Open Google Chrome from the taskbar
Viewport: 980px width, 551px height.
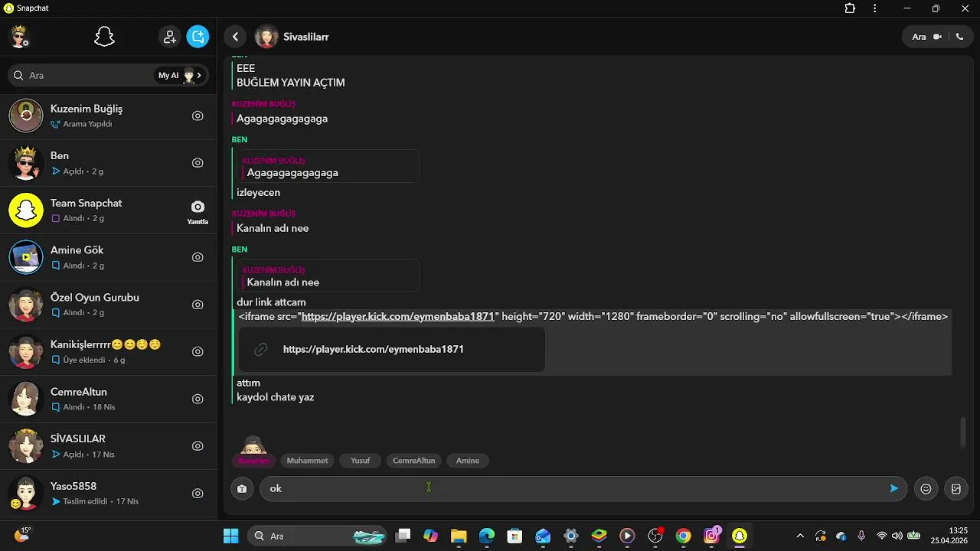pyautogui.click(x=683, y=536)
